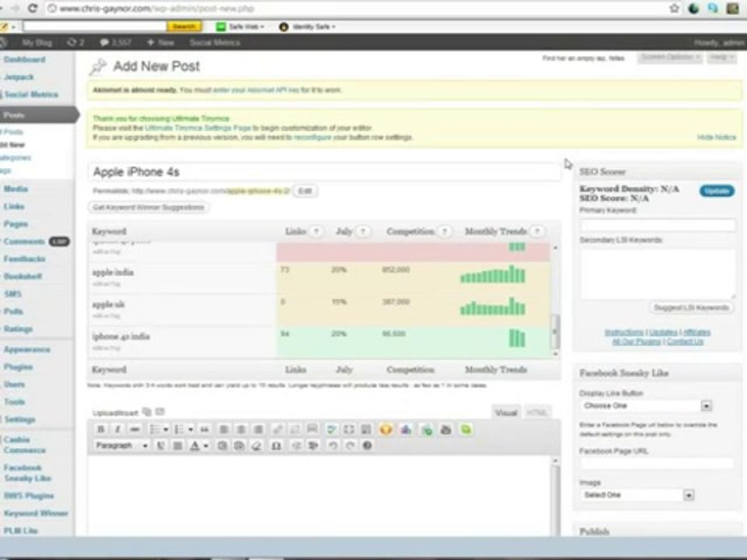Click the SEO Scorer Update button
The height and width of the screenshot is (560, 747).
[x=717, y=191]
